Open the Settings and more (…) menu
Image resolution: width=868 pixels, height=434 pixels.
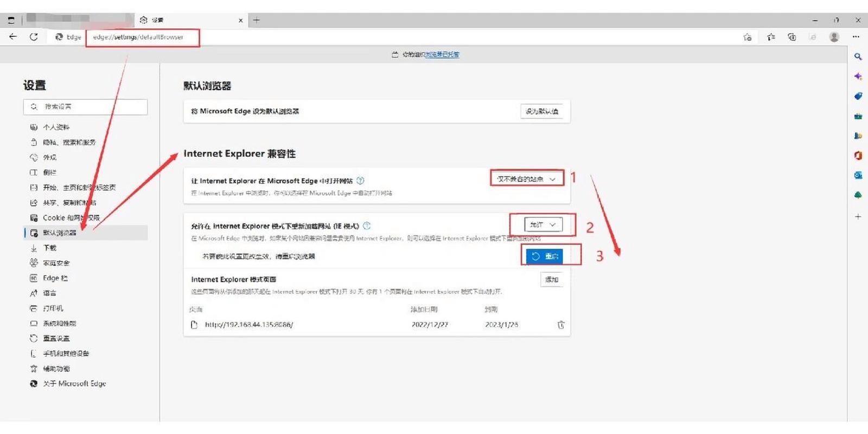click(856, 37)
